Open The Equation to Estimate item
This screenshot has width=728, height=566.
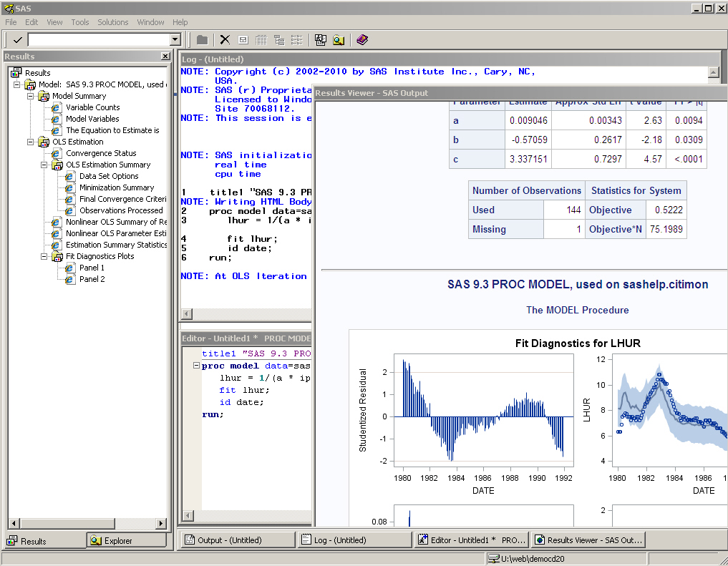point(112,130)
